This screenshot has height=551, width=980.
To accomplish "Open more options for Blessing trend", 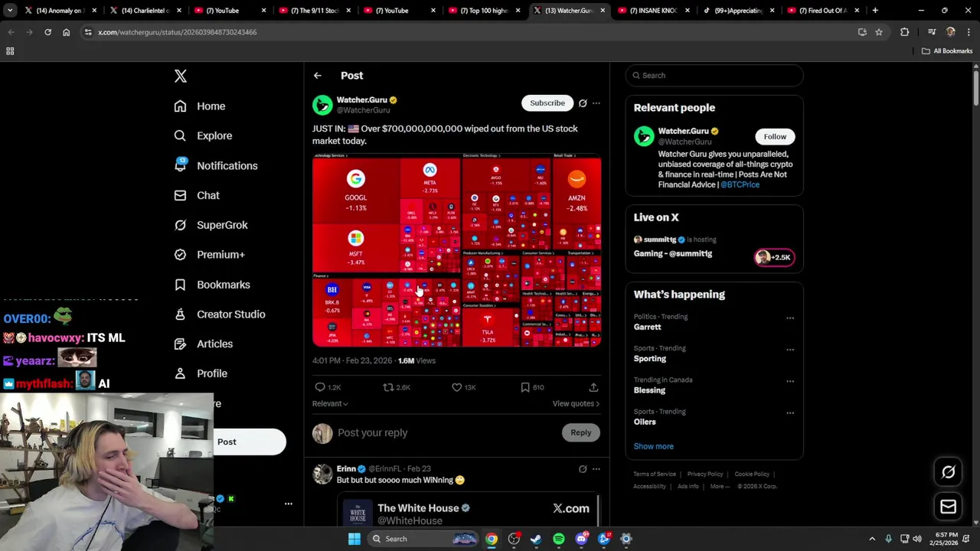I will pyautogui.click(x=790, y=381).
